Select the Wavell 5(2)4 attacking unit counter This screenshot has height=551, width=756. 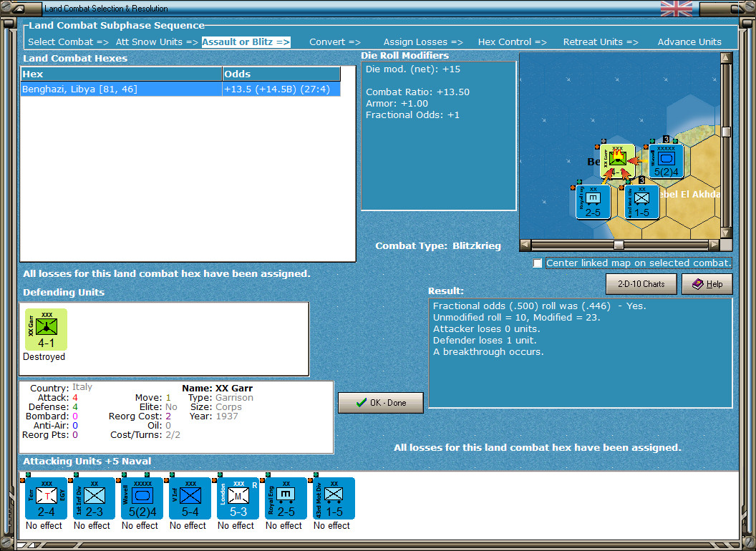click(142, 499)
